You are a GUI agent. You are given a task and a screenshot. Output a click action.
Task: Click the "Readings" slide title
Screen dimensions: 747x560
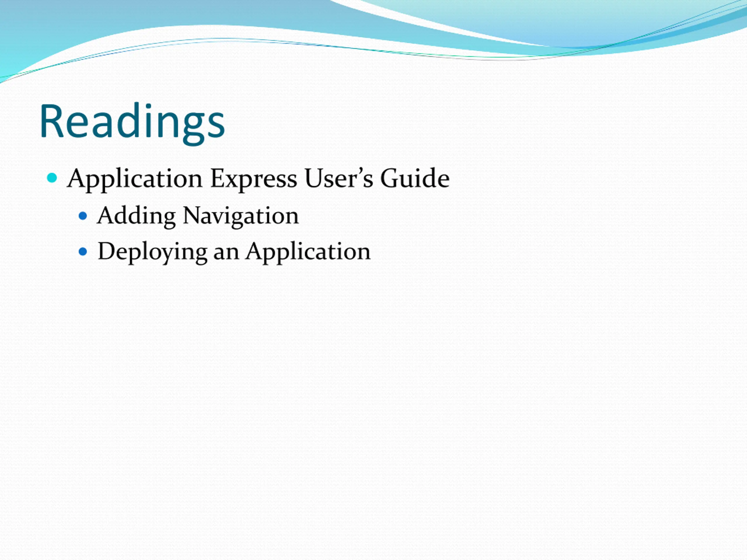[132, 122]
